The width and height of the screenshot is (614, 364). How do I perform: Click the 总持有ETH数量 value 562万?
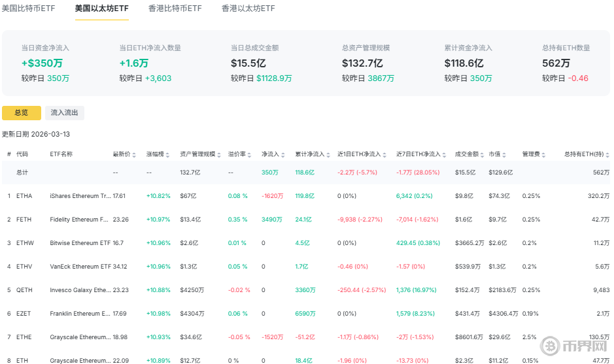[556, 63]
